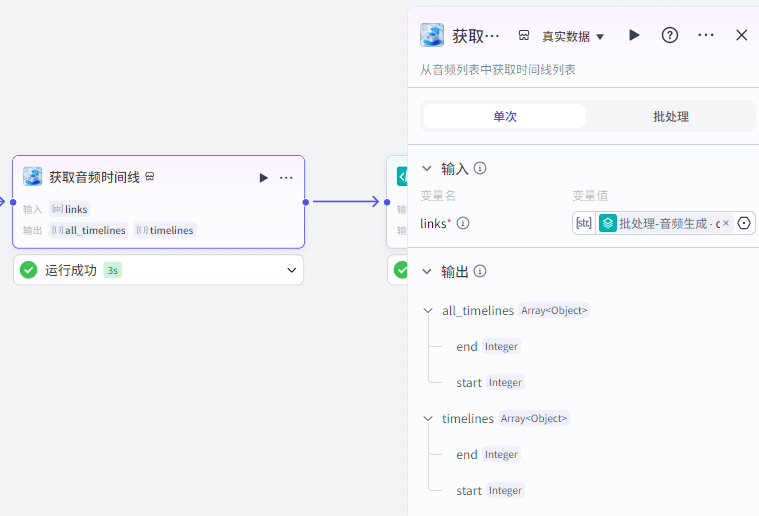The width and height of the screenshot is (759, 516).
Task: Run the 获取音频时间线 node with its play icon
Action: point(263,178)
